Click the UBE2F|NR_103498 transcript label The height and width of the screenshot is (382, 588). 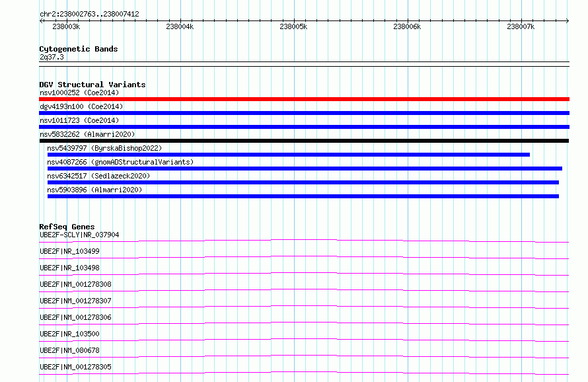pos(69,268)
